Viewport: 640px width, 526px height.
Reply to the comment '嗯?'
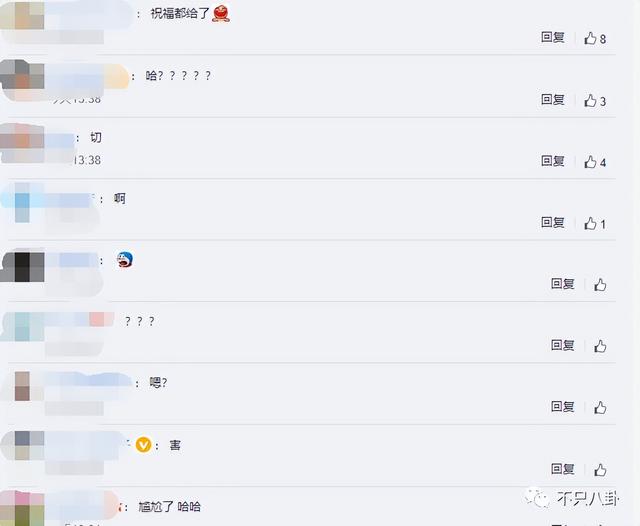point(562,406)
